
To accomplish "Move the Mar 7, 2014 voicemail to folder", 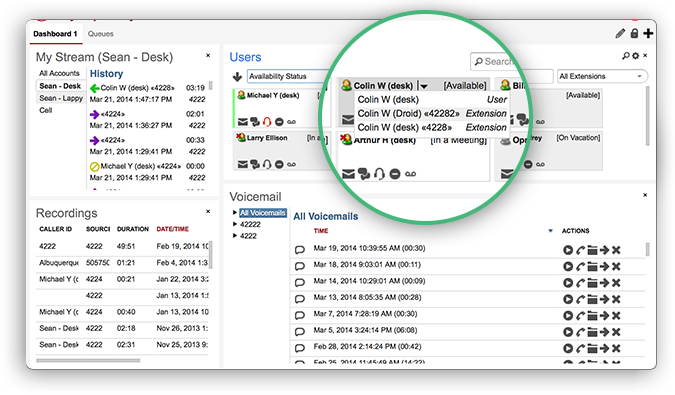I will click(x=592, y=315).
